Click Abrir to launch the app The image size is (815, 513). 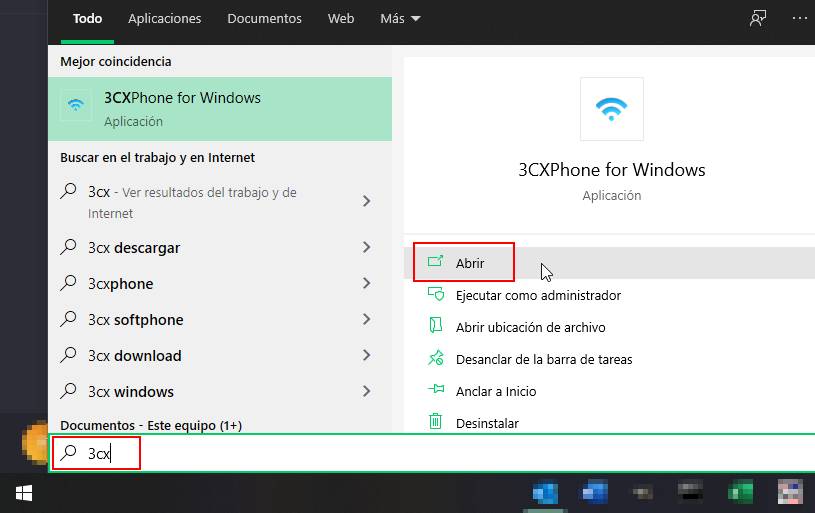click(x=609, y=263)
